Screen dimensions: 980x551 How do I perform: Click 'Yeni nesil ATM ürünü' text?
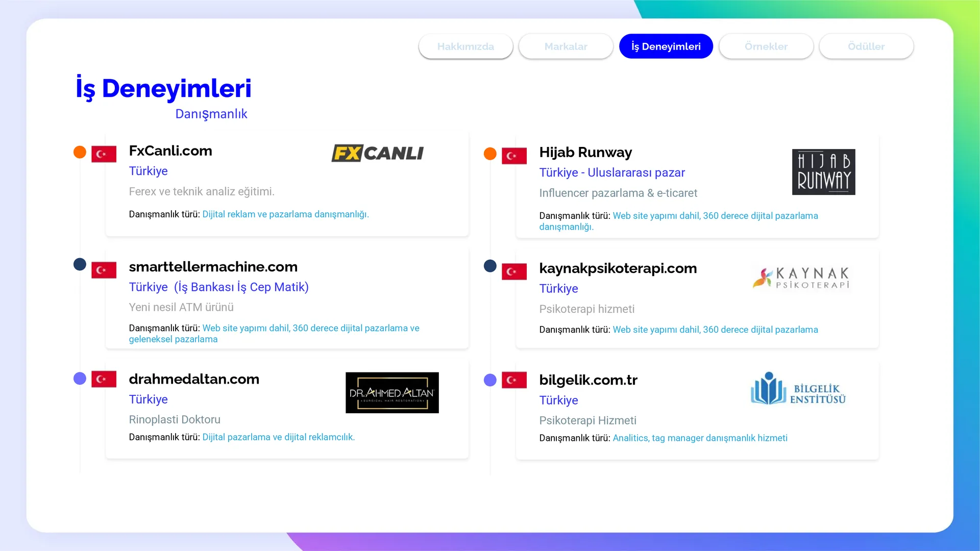181,308
